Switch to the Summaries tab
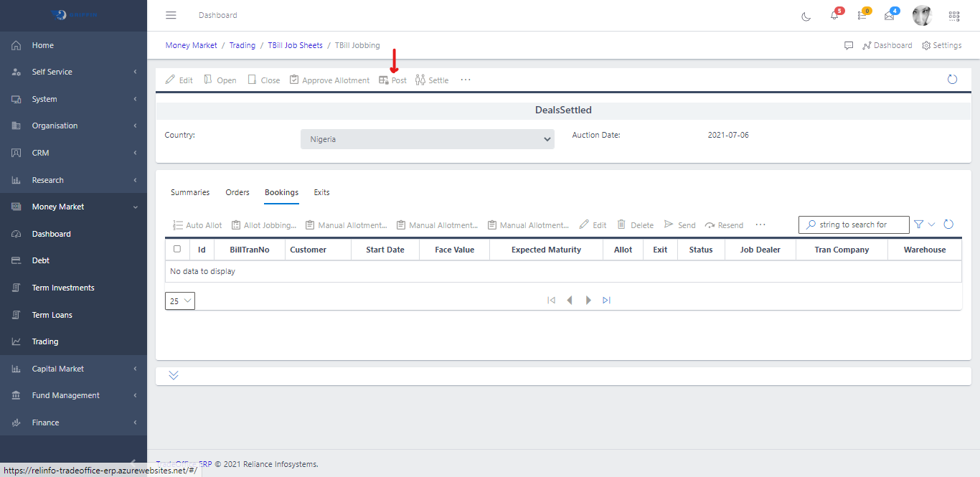The height and width of the screenshot is (477, 980). [x=190, y=192]
